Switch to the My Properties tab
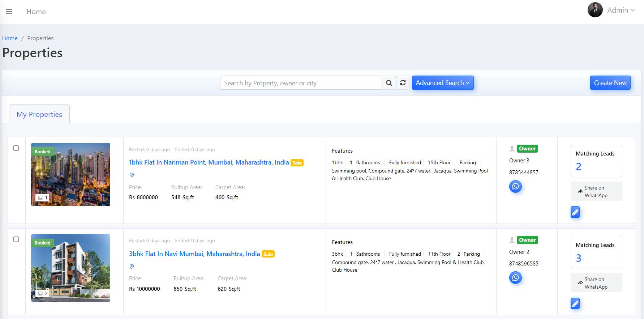This screenshot has height=319, width=644. coord(39,114)
